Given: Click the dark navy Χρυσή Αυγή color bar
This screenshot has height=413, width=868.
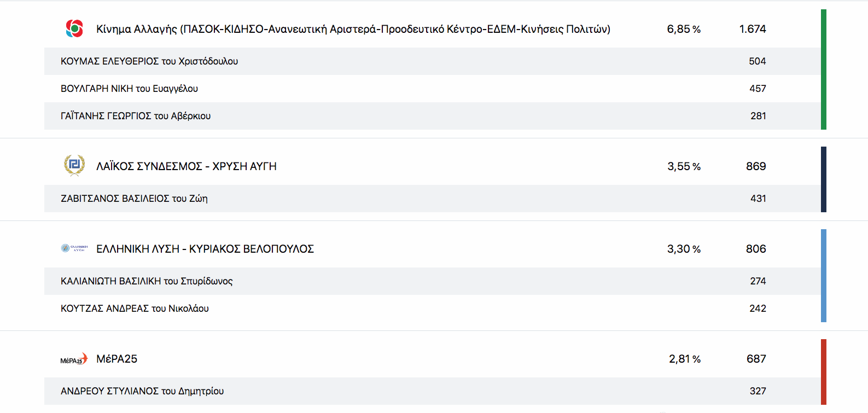Looking at the screenshot, I should coord(823,179).
